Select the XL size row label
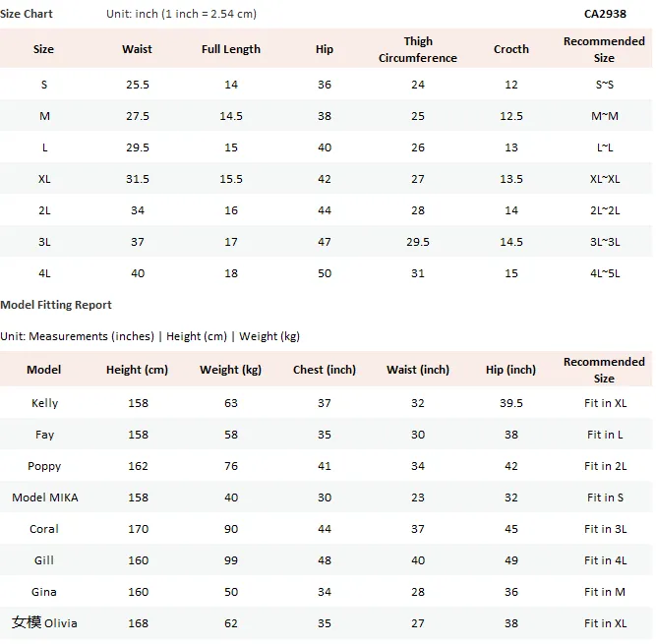This screenshot has width=656, height=644. tap(44, 179)
